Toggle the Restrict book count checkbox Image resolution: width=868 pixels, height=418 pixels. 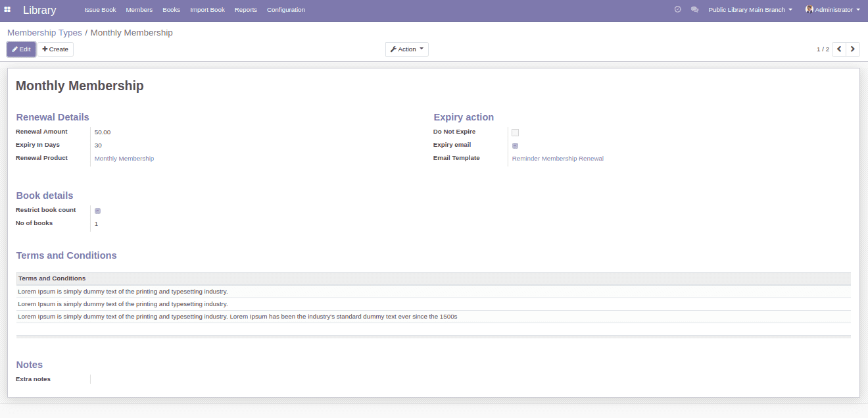point(97,211)
